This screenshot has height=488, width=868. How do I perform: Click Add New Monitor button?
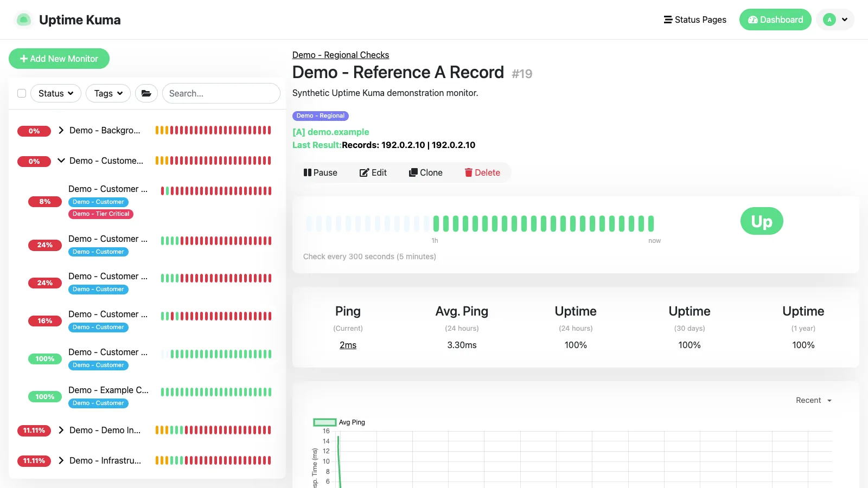coord(59,59)
